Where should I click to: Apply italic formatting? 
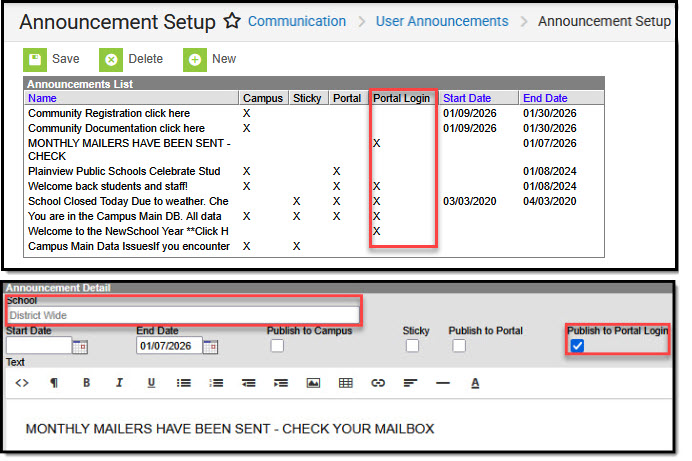point(119,383)
